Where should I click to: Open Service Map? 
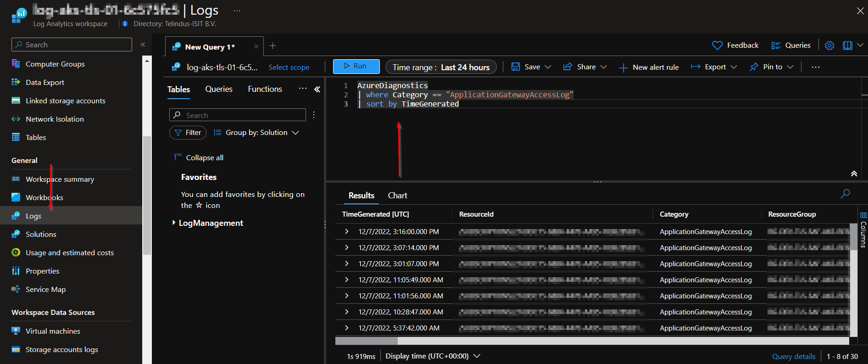tap(45, 289)
